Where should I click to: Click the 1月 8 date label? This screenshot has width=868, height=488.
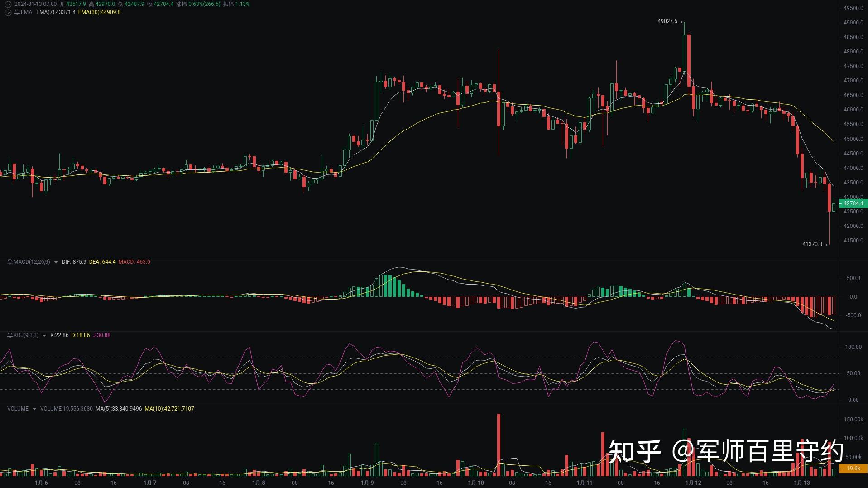coord(259,483)
